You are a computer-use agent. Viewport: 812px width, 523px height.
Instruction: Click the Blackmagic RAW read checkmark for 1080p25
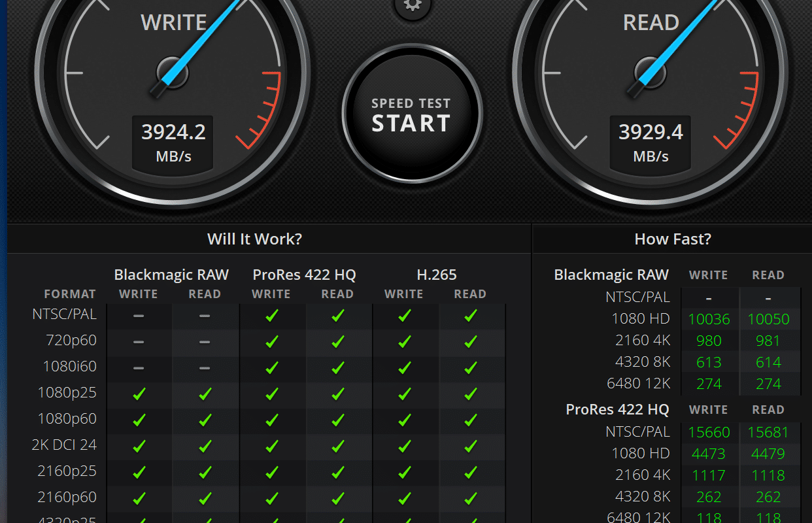tap(205, 394)
